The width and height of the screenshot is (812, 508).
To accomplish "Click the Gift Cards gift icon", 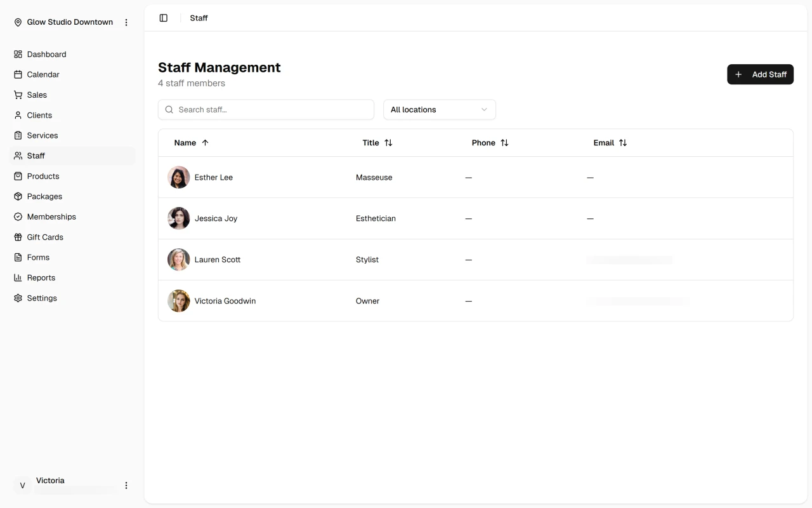I will tap(18, 237).
